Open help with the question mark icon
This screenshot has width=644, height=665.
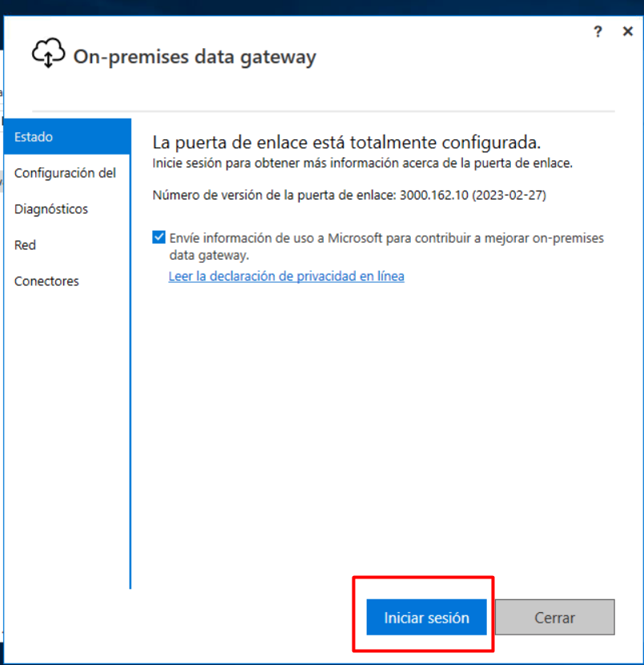point(598,31)
